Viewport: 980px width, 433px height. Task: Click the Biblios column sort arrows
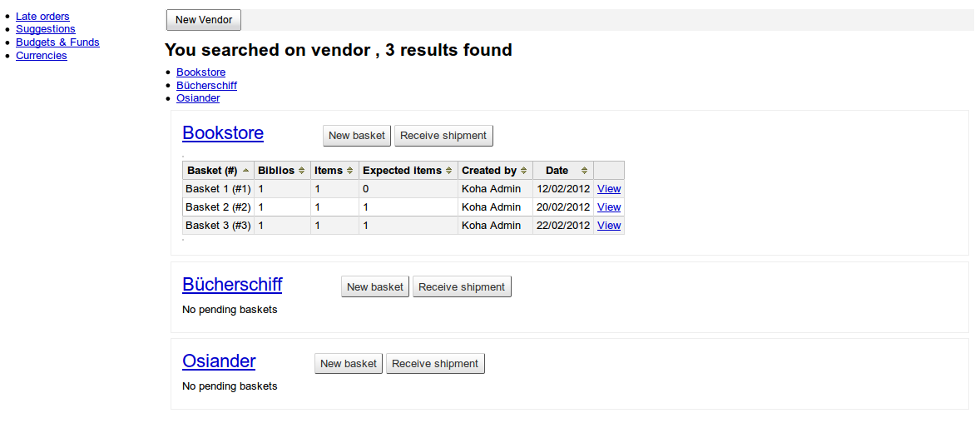(302, 171)
